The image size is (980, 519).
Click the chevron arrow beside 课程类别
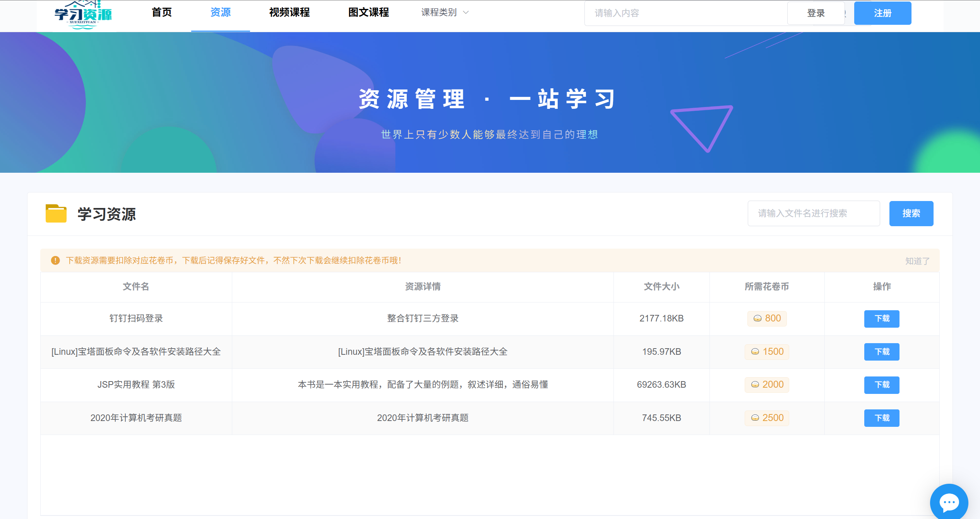click(x=466, y=12)
